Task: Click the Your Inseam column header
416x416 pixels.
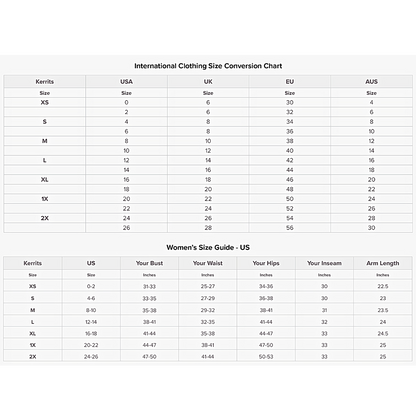Action: (324, 263)
